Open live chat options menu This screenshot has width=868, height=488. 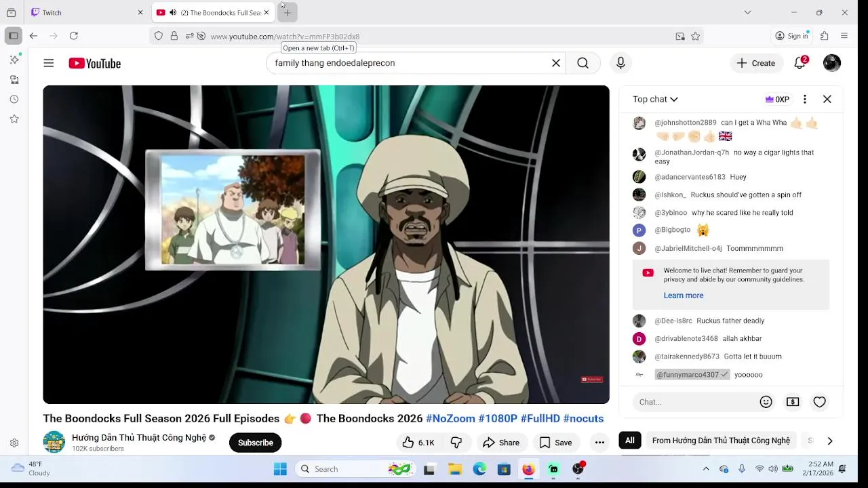[x=805, y=99]
